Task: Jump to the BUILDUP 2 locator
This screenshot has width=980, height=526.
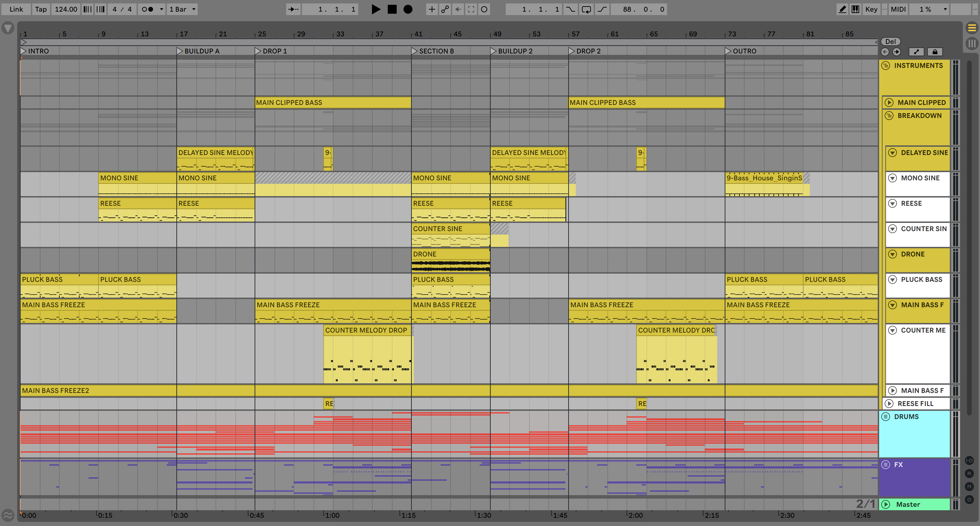Action: 512,51
